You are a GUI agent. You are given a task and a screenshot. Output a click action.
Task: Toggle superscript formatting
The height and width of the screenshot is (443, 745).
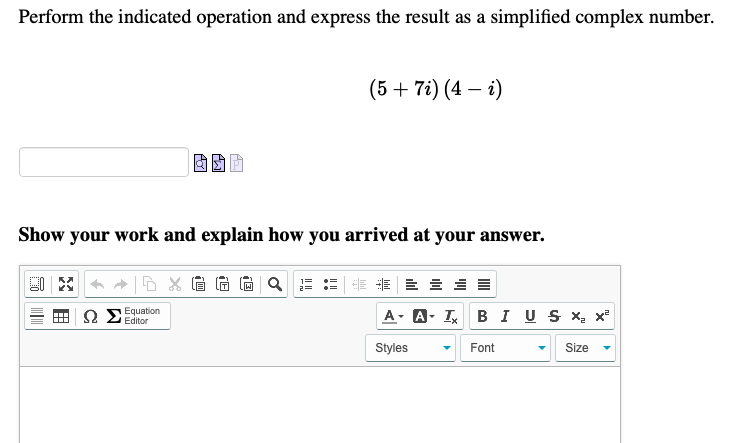[602, 316]
